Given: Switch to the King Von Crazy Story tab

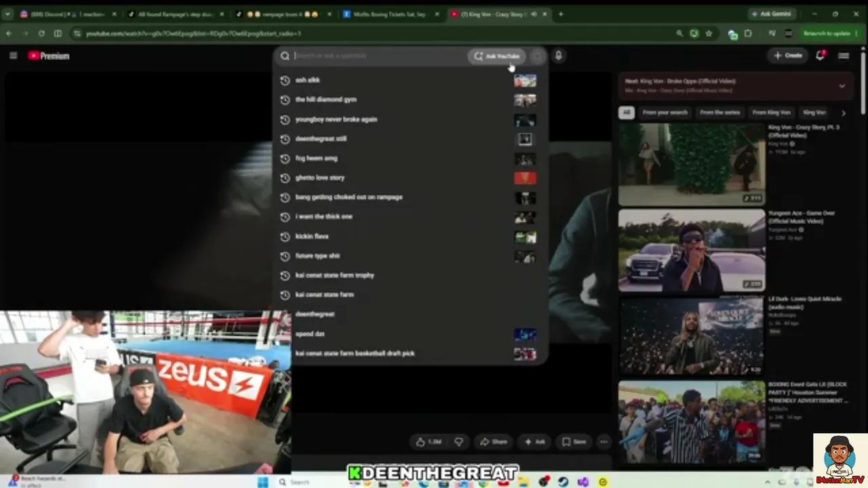Looking at the screenshot, I should [x=501, y=14].
